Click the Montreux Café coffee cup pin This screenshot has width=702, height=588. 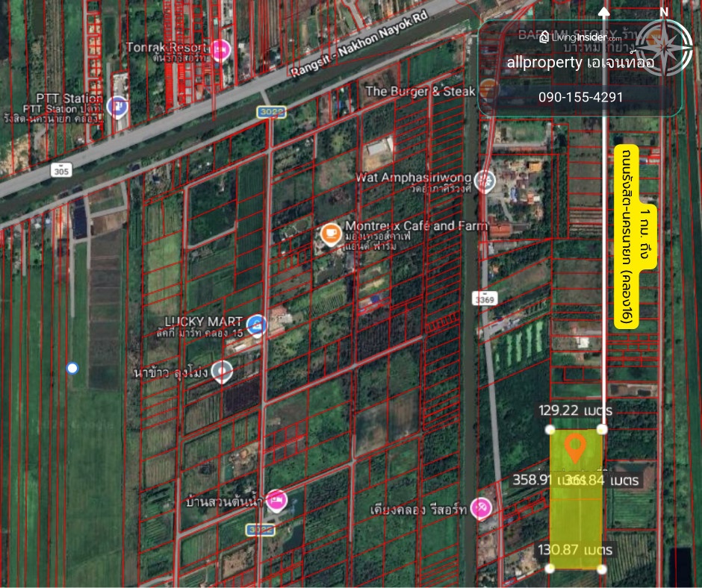point(332,234)
